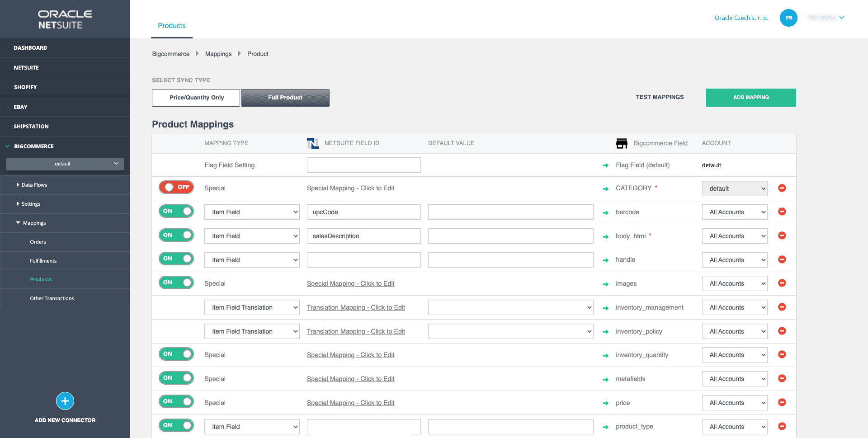Screen dimensions: 868x438
Task: Click the TEST MAPPINGS button
Action: [x=660, y=97]
